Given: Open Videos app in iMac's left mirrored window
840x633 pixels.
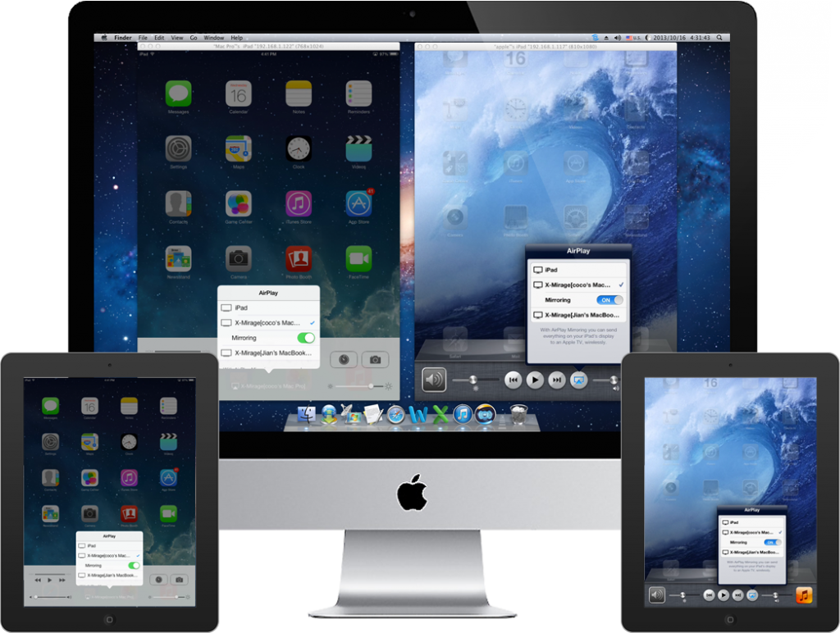Looking at the screenshot, I should (x=358, y=148).
